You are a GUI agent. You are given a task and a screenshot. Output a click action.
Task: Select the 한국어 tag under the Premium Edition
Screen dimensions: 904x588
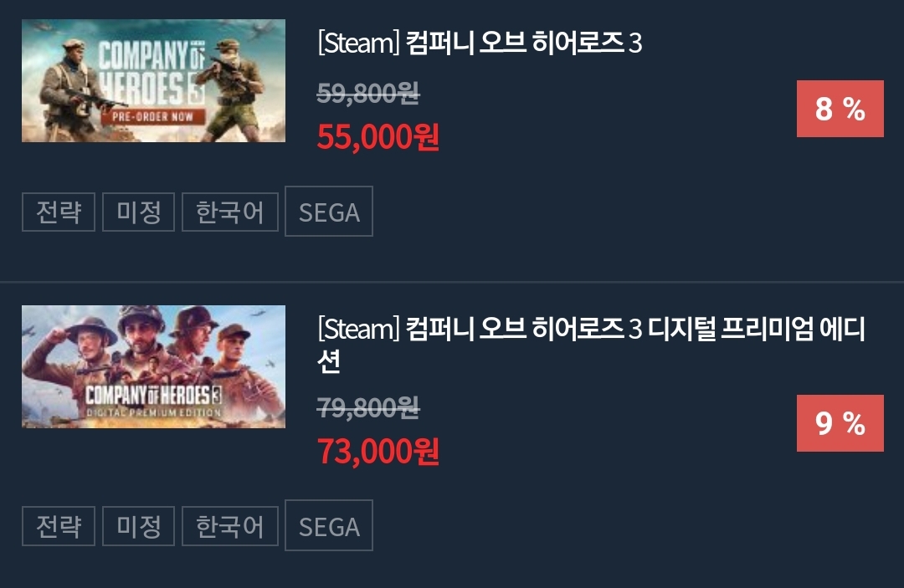point(230,526)
